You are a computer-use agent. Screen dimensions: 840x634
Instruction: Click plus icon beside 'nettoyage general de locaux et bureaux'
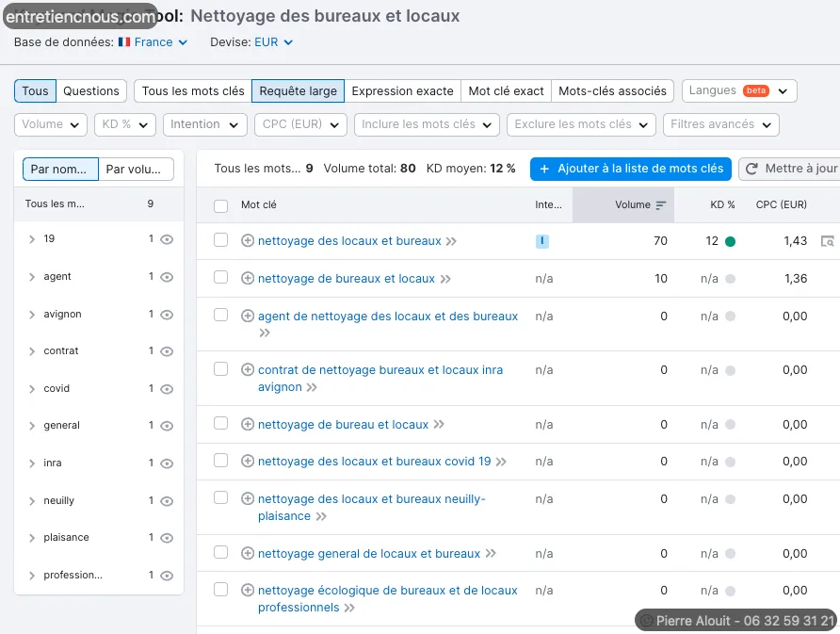coord(248,554)
